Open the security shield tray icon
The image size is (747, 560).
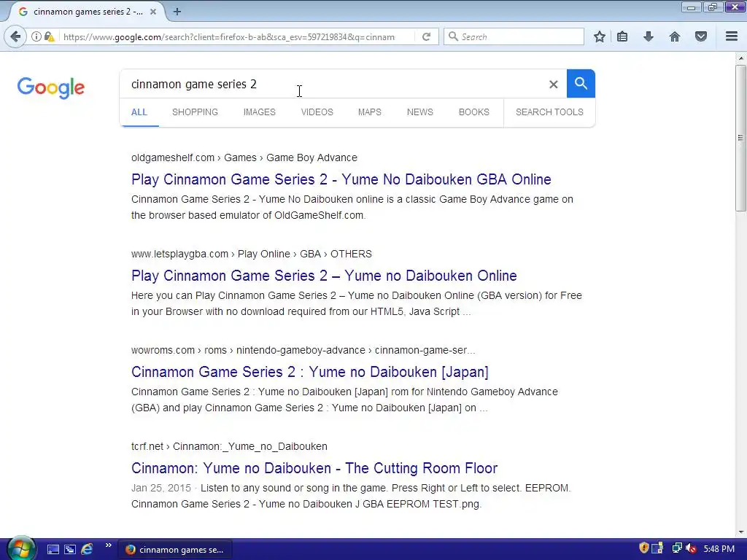pyautogui.click(x=643, y=548)
